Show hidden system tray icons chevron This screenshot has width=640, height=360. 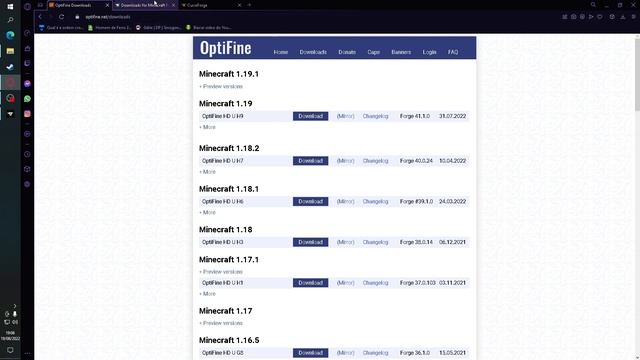pos(15,306)
